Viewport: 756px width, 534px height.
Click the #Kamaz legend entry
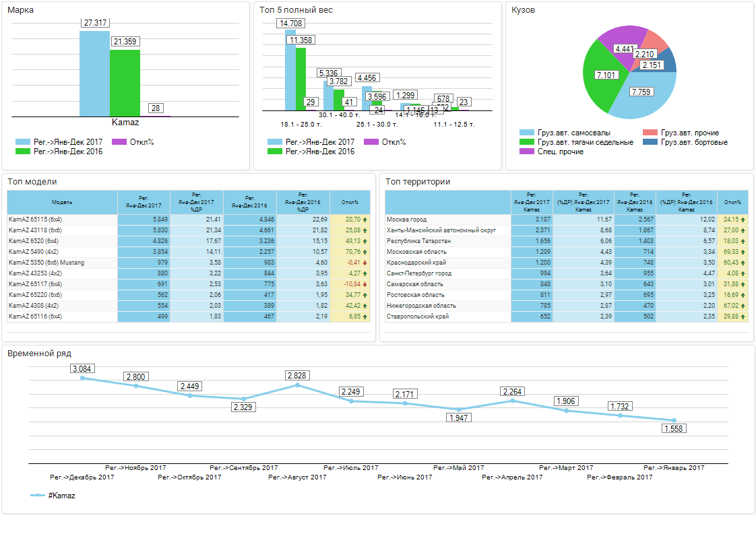click(x=53, y=496)
